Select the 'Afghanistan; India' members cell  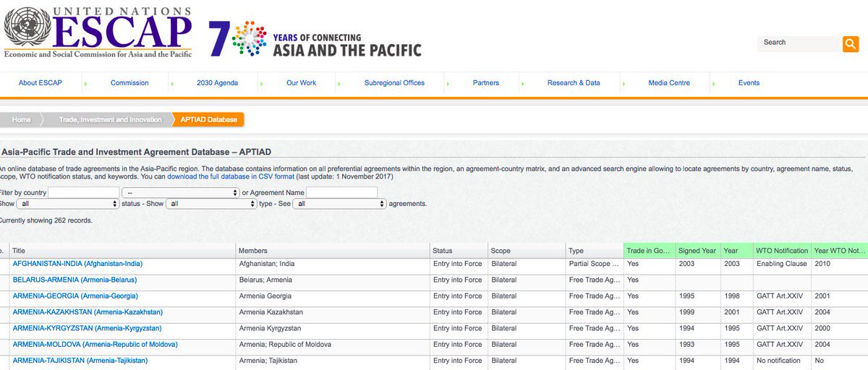(333, 264)
